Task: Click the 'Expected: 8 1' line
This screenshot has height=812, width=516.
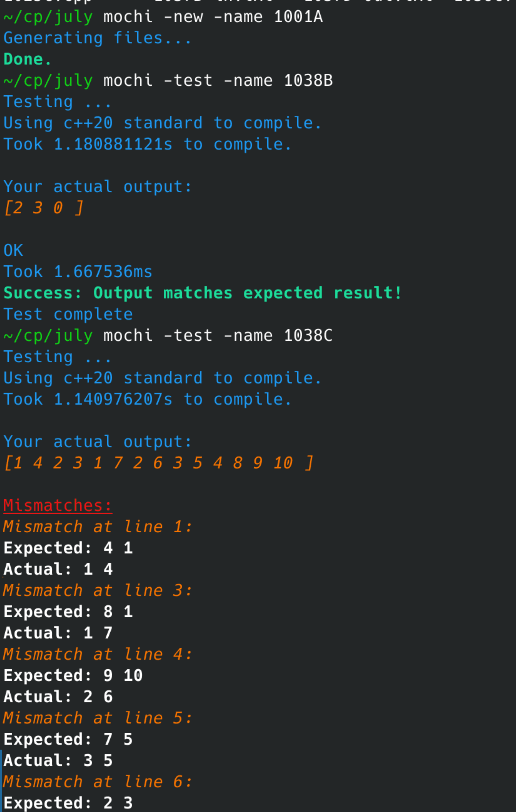Action: (68, 612)
